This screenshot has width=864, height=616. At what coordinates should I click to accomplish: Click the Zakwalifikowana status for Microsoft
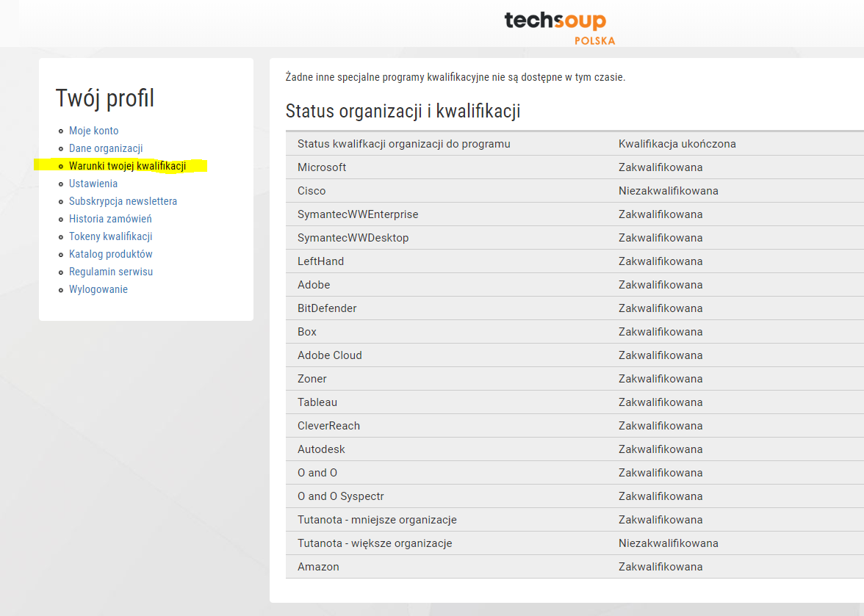(x=660, y=167)
